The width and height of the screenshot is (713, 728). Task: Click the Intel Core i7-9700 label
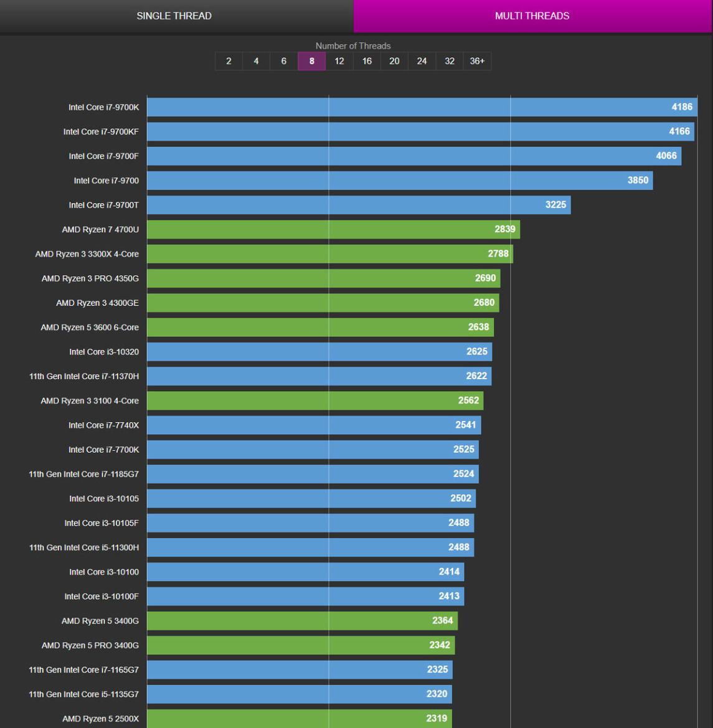106,181
